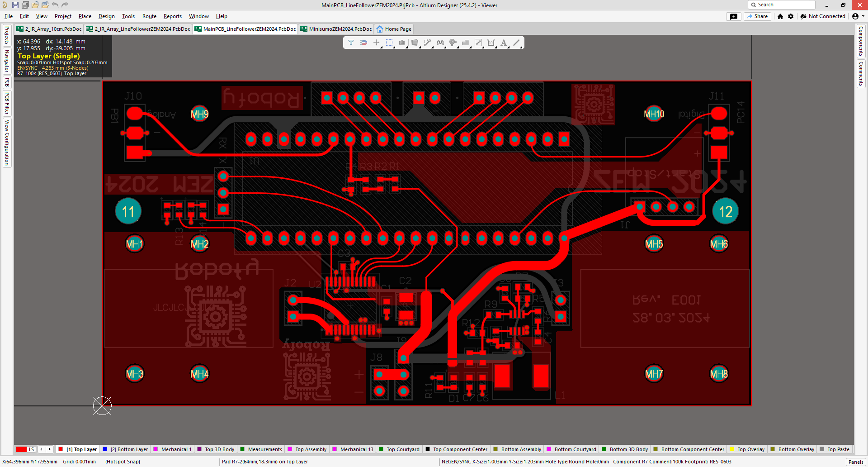Expand the Components right side panel

861,41
